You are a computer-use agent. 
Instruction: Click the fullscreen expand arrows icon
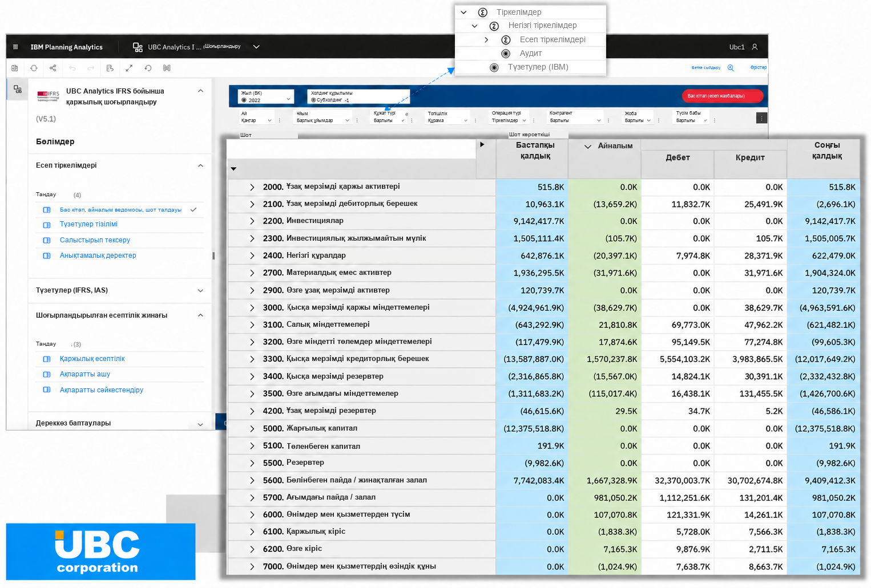pyautogui.click(x=129, y=68)
